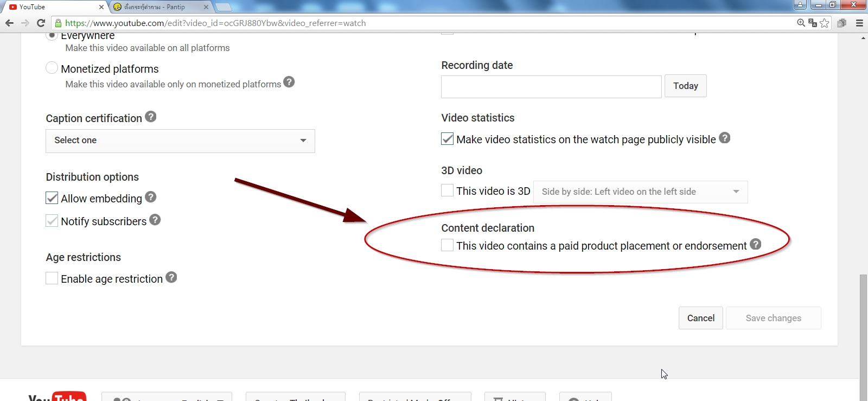Click help icon for video statistics visibility
The image size is (868, 401).
(x=725, y=138)
